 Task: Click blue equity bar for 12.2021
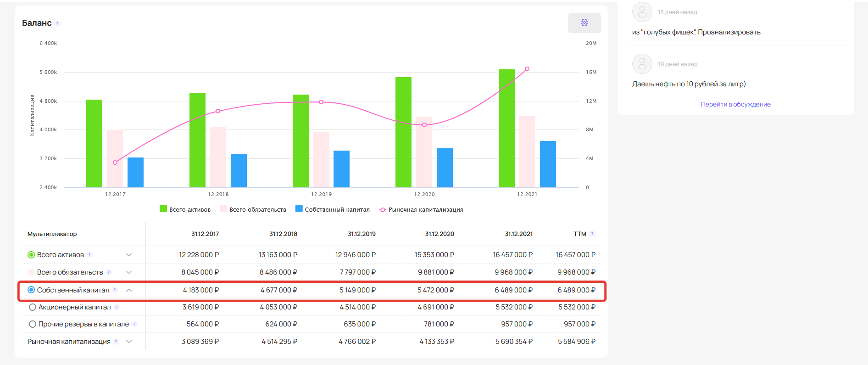548,164
